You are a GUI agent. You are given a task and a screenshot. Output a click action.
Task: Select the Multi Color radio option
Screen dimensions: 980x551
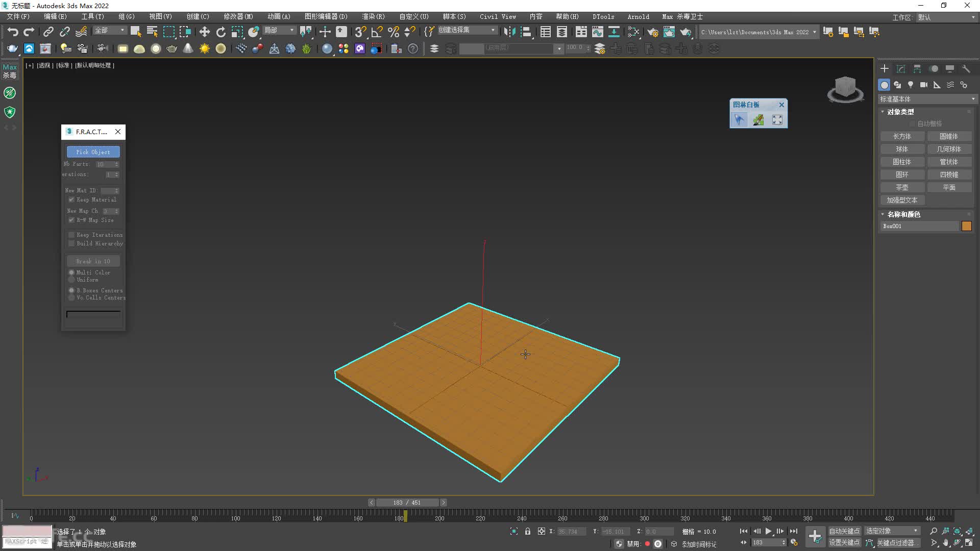[x=71, y=272]
